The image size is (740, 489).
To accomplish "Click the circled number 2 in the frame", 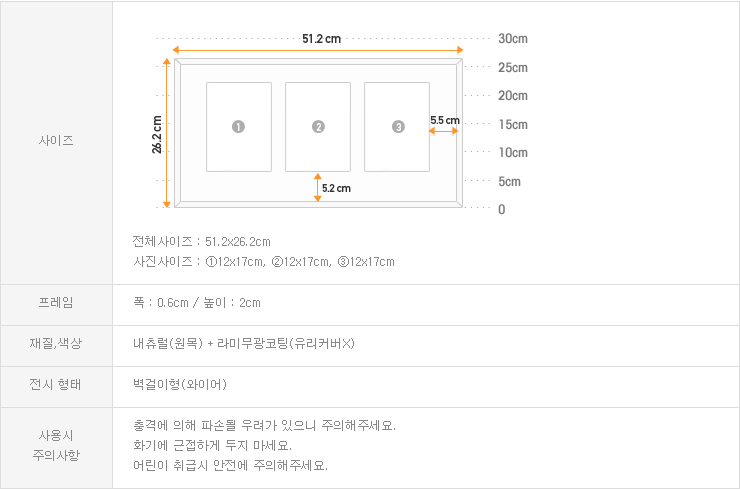I will (x=318, y=127).
